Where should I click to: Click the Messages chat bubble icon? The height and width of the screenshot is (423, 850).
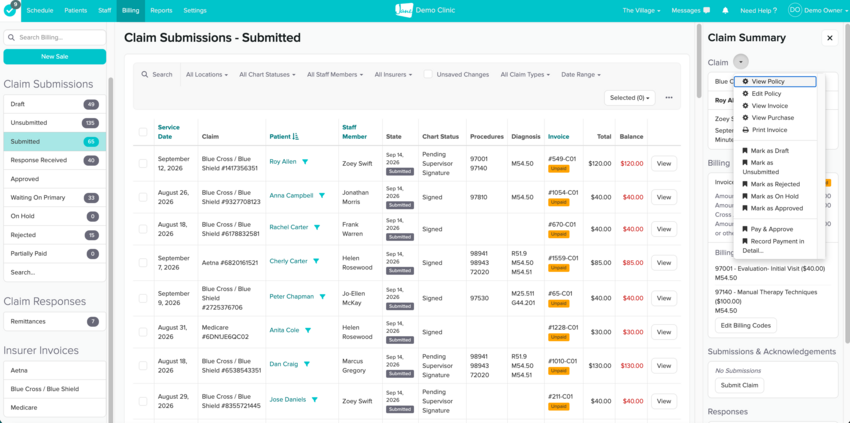pos(706,10)
